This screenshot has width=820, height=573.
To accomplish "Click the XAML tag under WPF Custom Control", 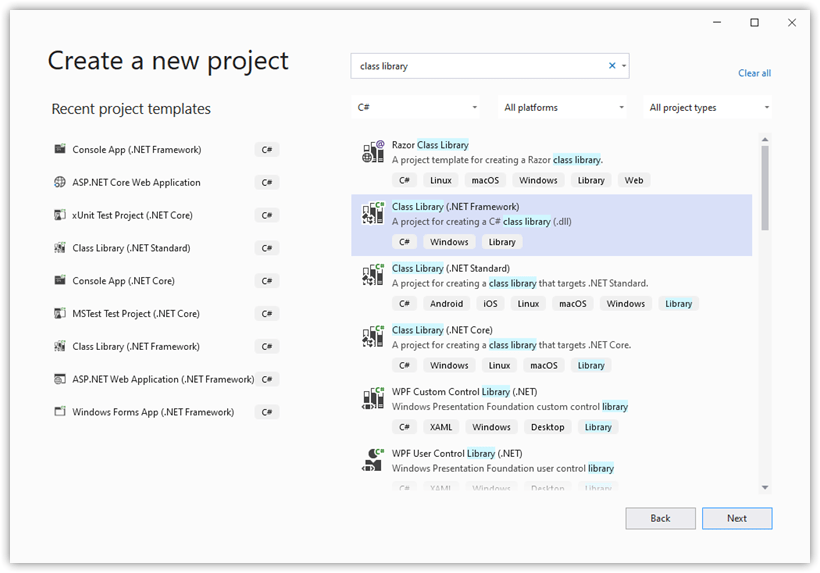I will coord(441,427).
